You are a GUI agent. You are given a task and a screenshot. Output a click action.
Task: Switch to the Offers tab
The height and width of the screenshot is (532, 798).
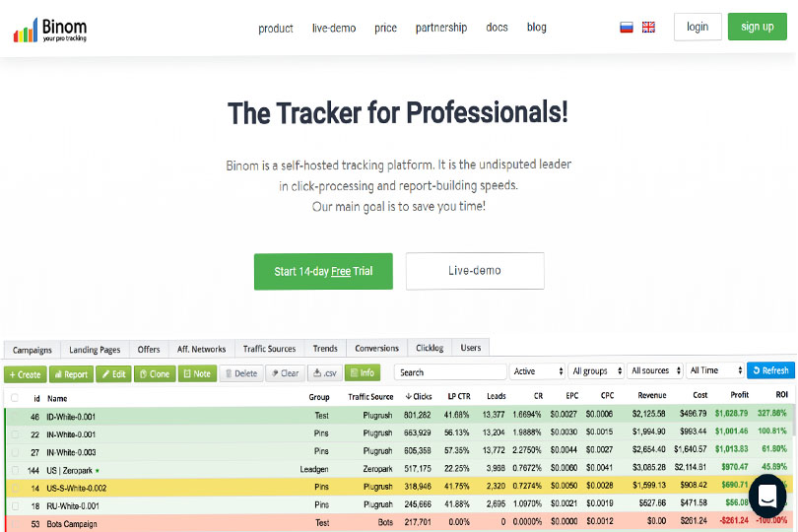[x=149, y=349]
